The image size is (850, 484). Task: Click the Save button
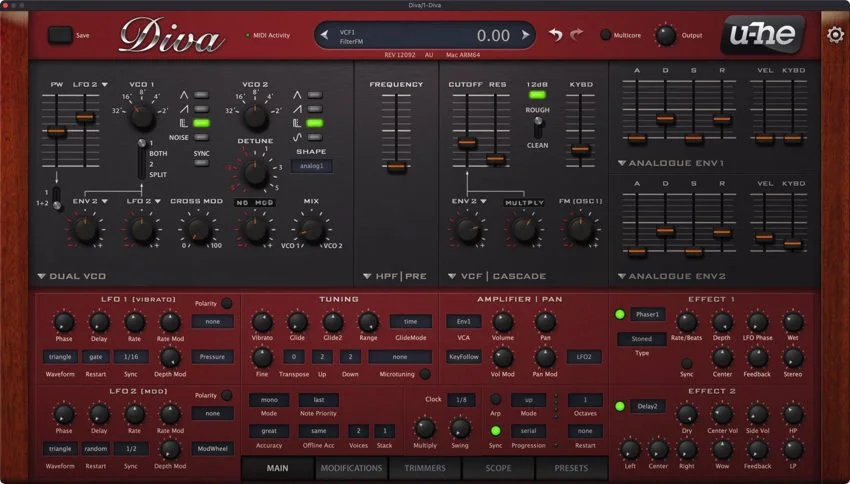click(60, 35)
